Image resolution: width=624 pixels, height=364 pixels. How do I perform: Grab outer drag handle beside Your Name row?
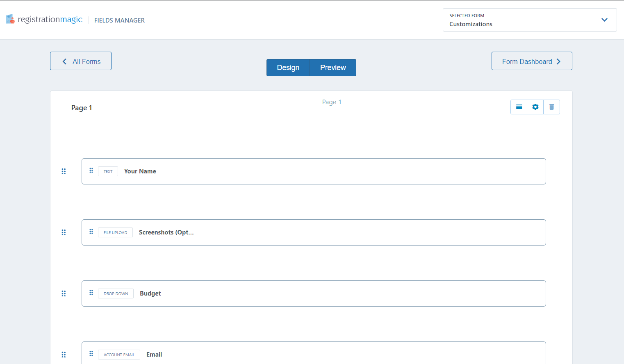[x=64, y=171]
